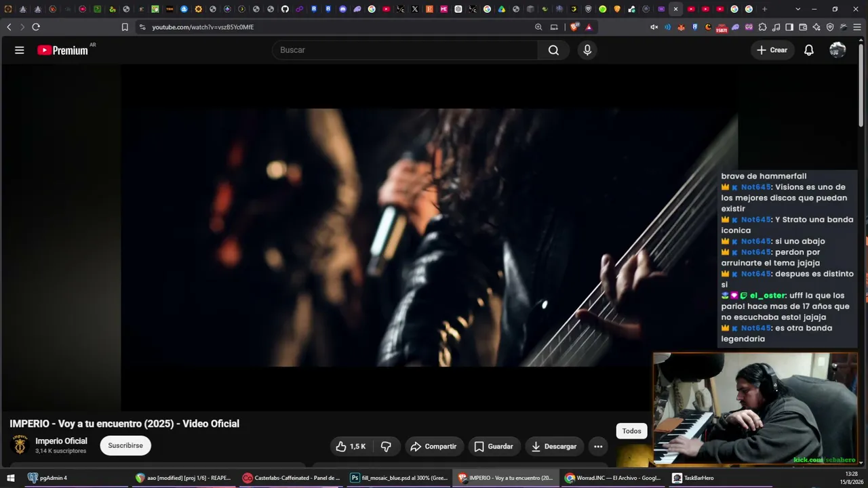Screen dimensions: 868x488
Task: Reload the YouTube page
Action: (36, 27)
